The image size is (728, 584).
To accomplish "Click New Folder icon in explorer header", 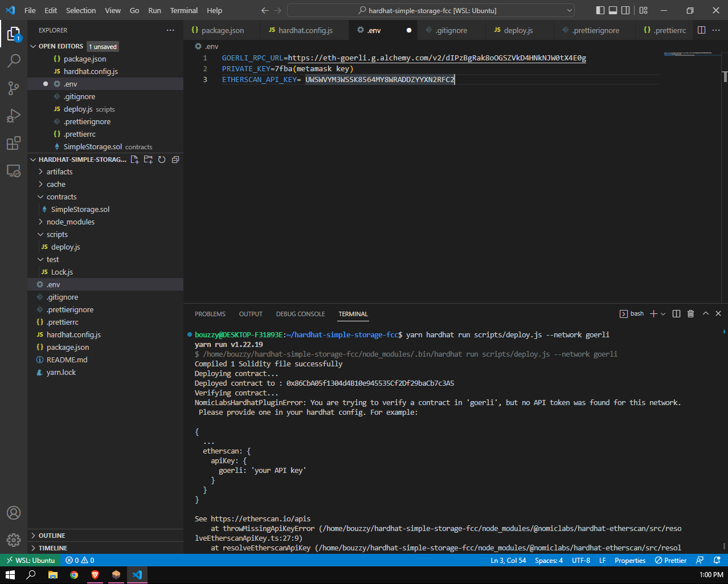I will pos(148,160).
